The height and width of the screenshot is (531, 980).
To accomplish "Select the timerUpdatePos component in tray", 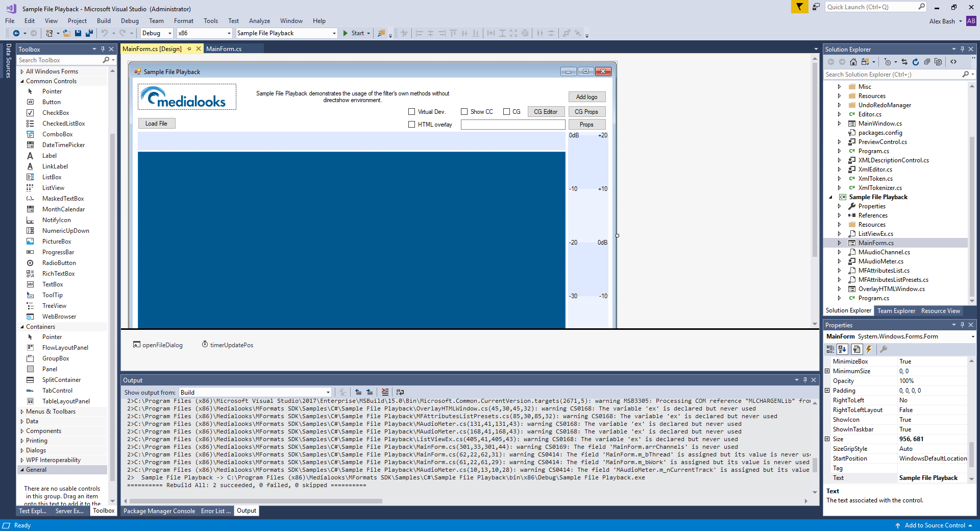I will coord(228,345).
